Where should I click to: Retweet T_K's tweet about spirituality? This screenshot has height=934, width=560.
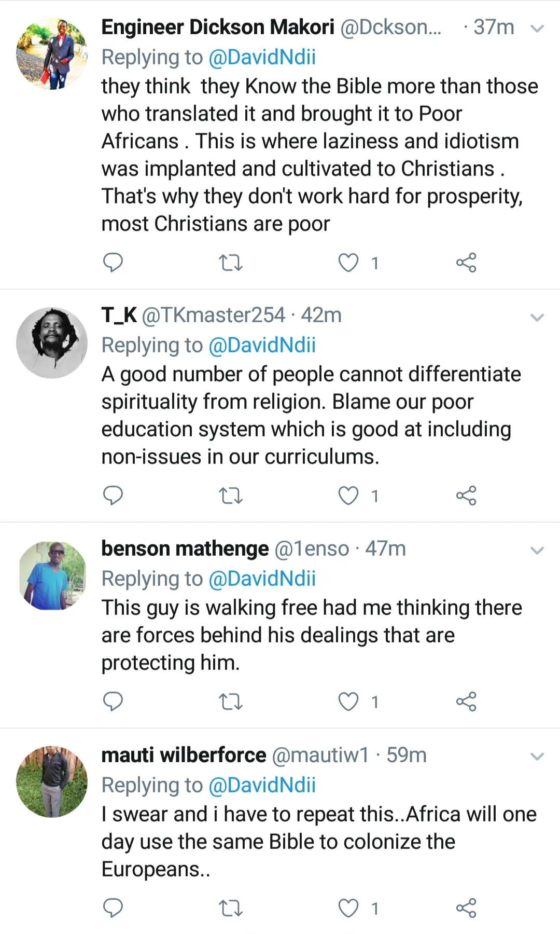click(231, 496)
